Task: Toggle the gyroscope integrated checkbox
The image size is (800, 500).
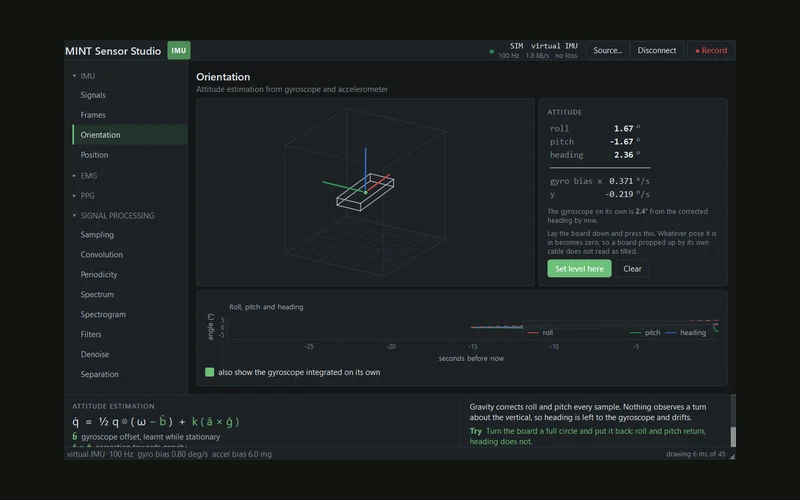Action: 209,372
